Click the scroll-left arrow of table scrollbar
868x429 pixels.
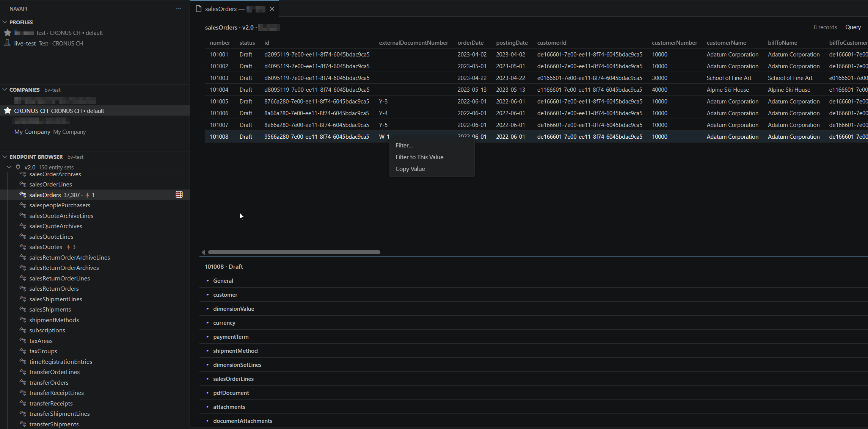[203, 252]
